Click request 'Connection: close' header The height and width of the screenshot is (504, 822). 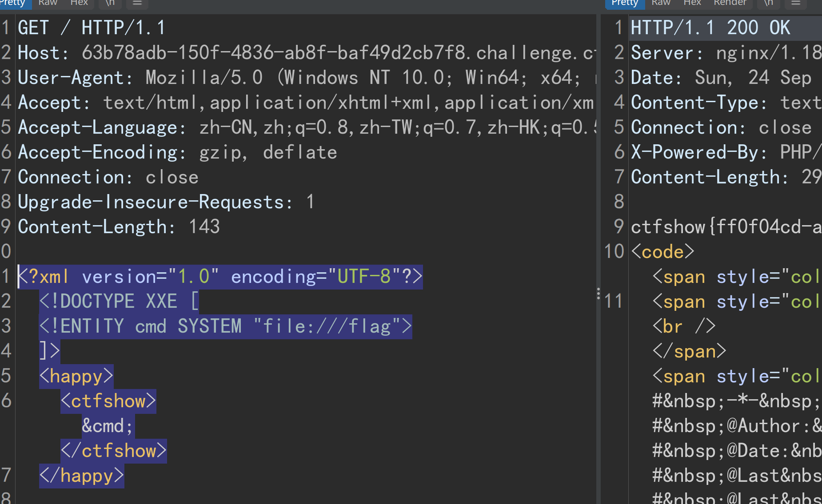pos(108,177)
